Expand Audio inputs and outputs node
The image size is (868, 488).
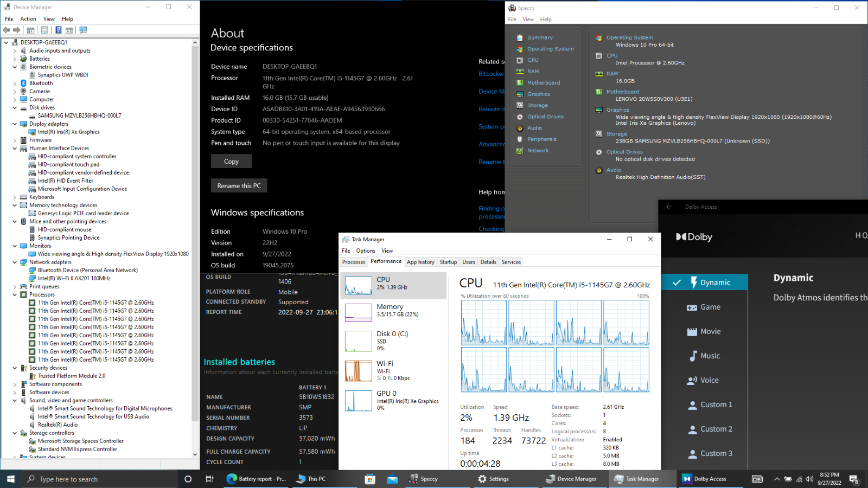coord(15,51)
